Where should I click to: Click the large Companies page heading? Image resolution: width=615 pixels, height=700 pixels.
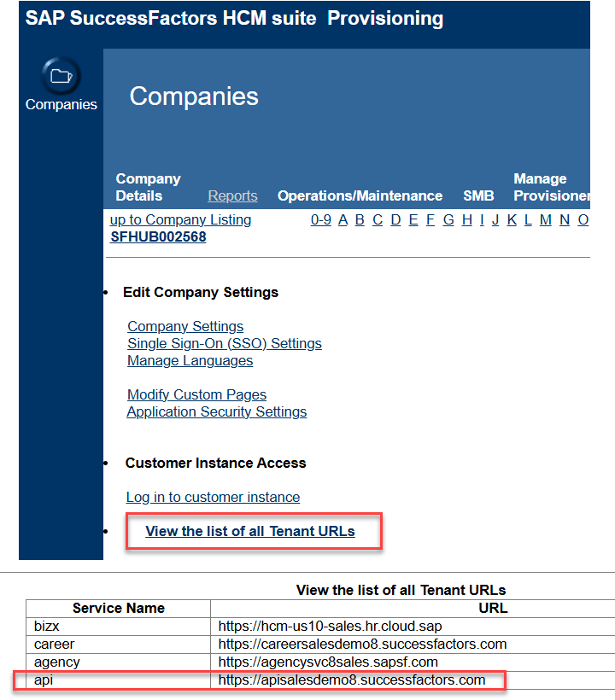coord(194,96)
